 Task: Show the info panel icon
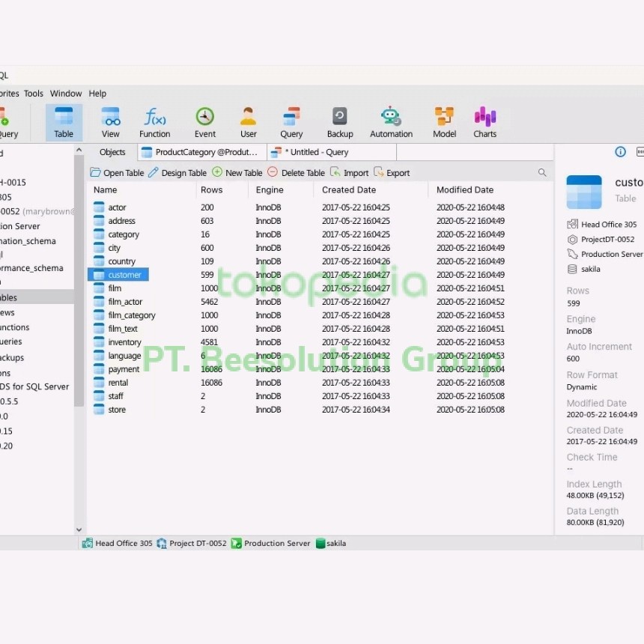(620, 152)
